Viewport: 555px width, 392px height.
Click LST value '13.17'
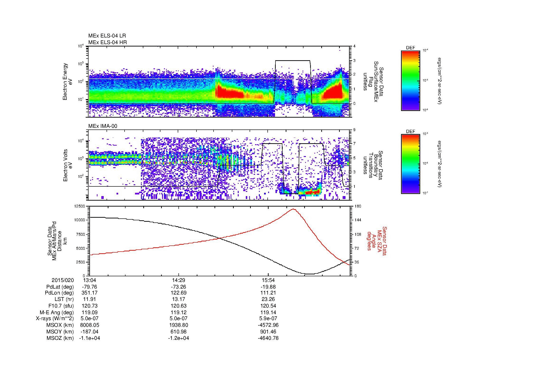coord(179,300)
